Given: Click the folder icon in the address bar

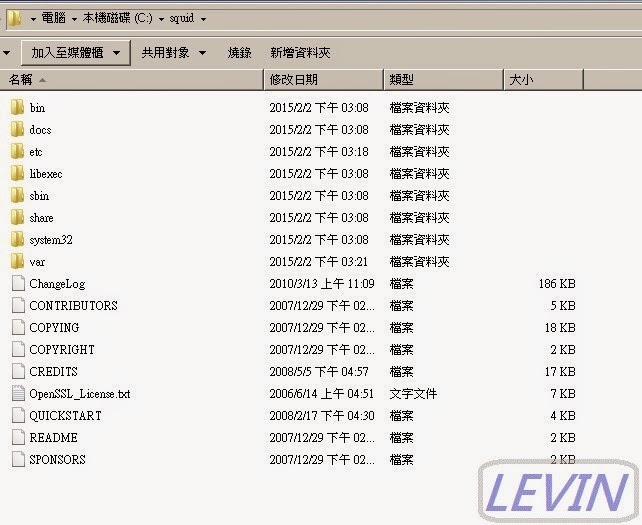Looking at the screenshot, I should [14, 18].
